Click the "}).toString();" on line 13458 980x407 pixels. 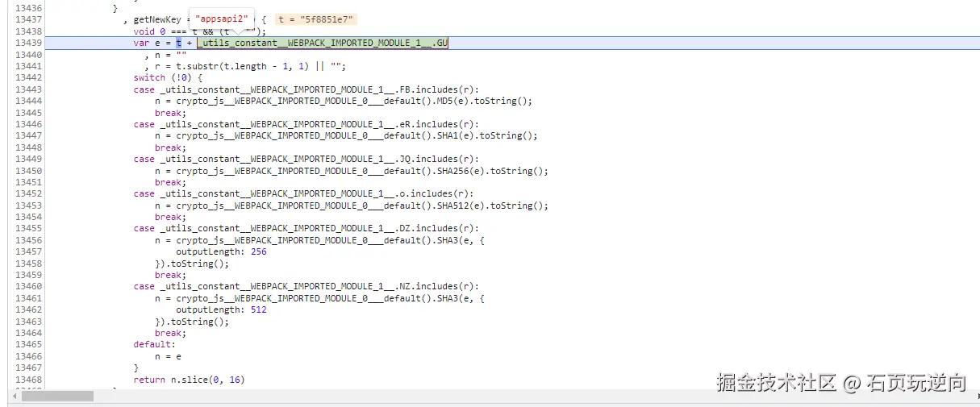pyautogui.click(x=192, y=263)
